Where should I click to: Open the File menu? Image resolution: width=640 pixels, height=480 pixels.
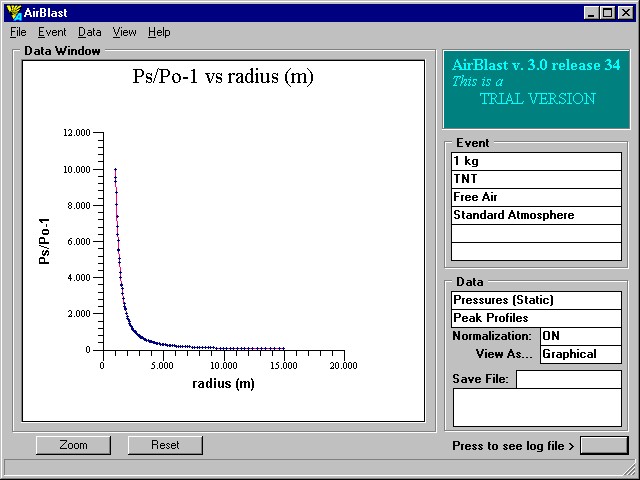point(18,32)
